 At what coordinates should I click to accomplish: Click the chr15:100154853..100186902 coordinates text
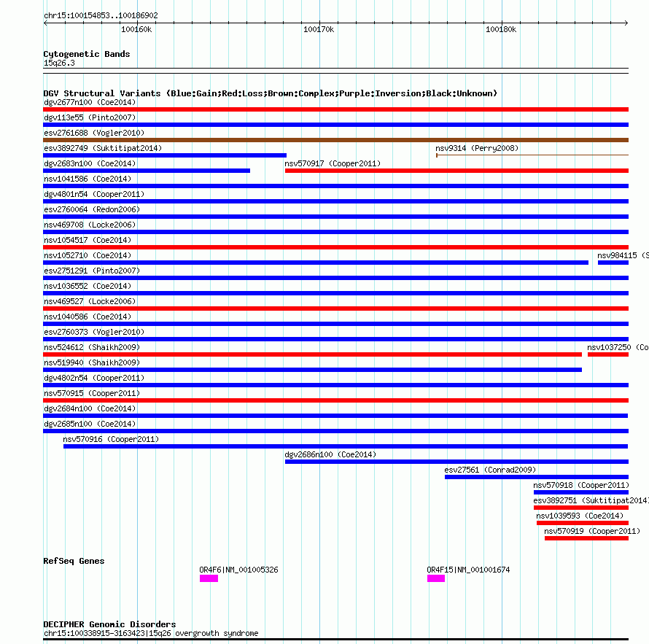[x=101, y=15]
